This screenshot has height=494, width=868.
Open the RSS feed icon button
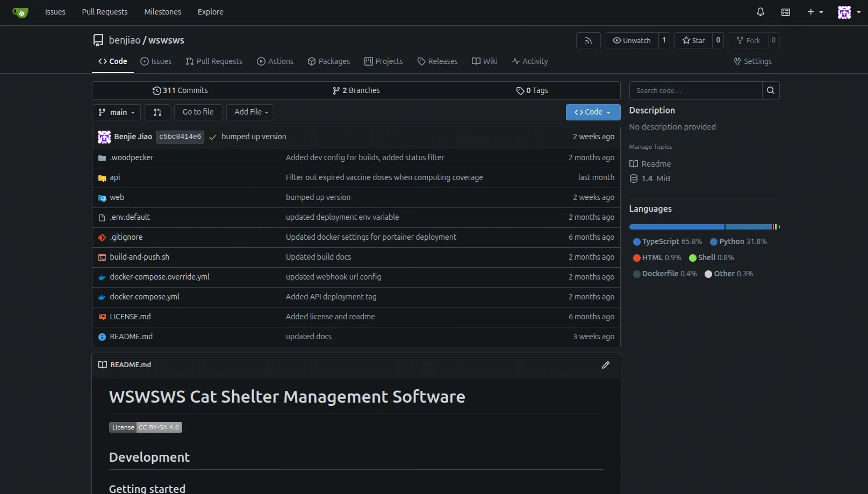point(588,40)
